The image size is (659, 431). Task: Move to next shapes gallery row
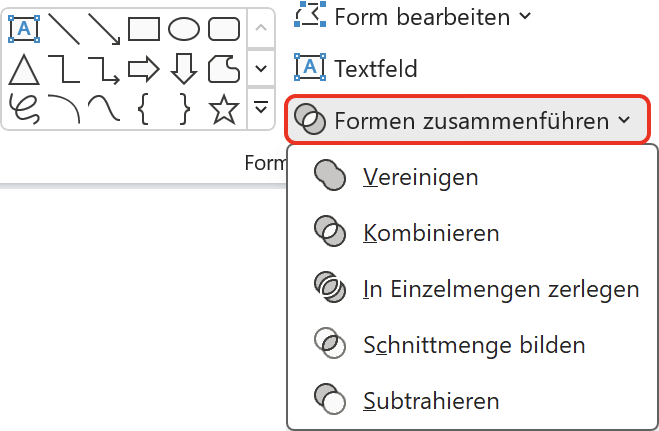[261, 68]
